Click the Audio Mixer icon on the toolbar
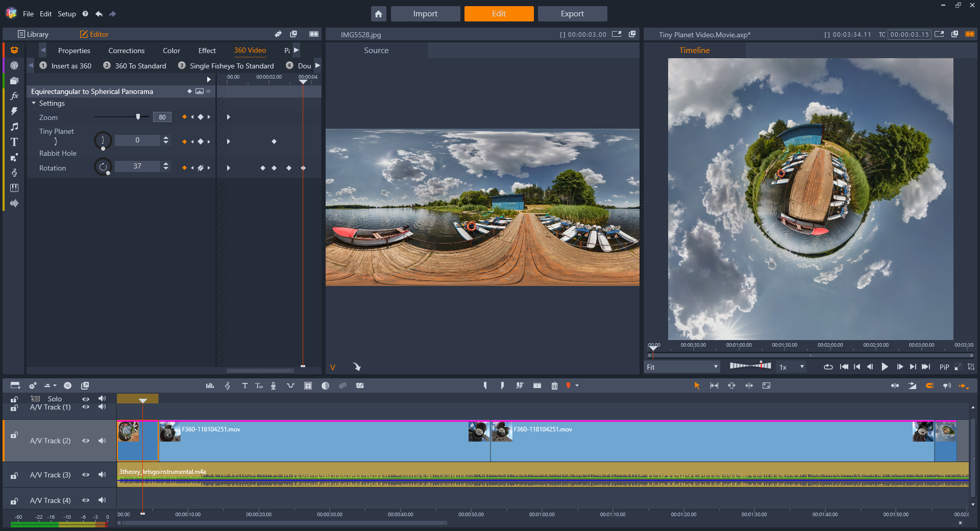The image size is (980, 531). click(210, 385)
